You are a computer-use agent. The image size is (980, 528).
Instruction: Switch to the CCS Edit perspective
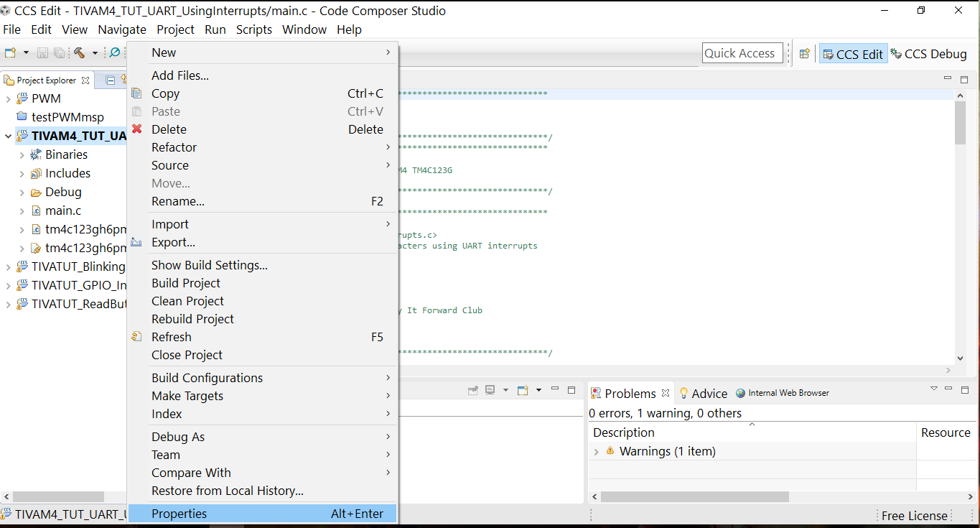coord(853,54)
